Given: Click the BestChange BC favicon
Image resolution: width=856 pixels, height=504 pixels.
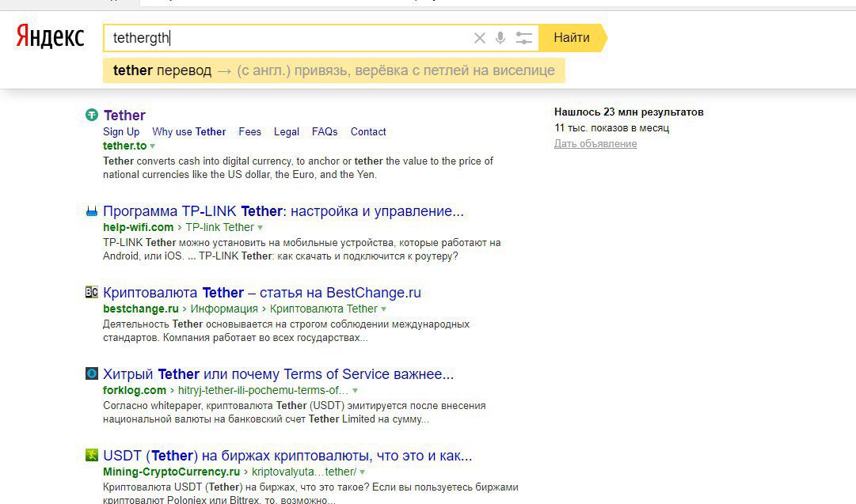Looking at the screenshot, I should click(92, 293).
